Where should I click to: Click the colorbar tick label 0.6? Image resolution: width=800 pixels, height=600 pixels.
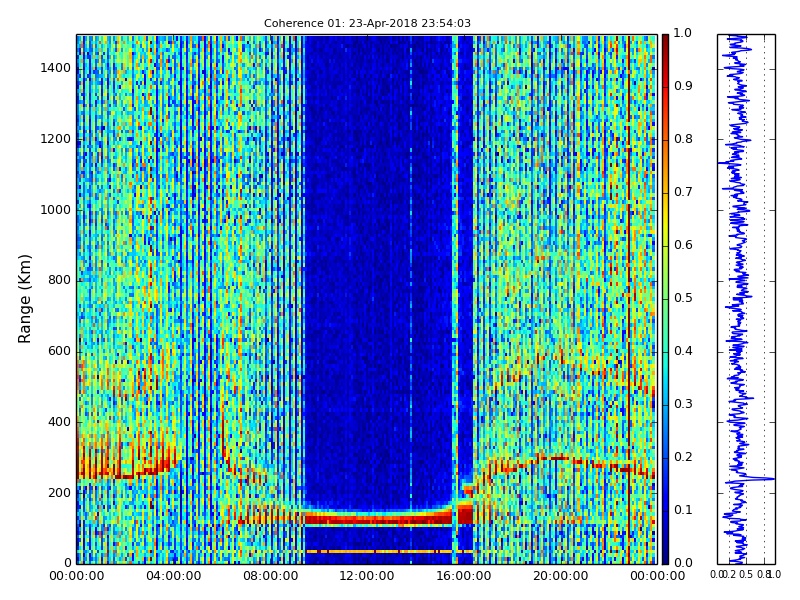683,245
